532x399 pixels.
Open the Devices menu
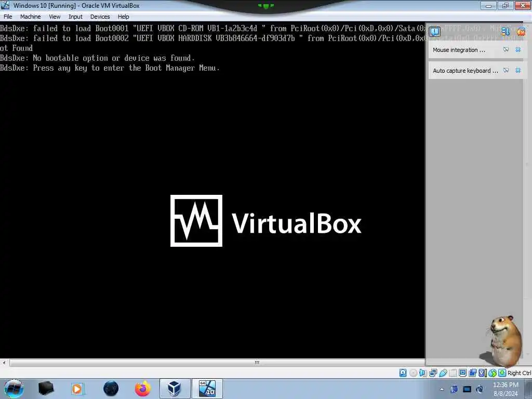(100, 17)
